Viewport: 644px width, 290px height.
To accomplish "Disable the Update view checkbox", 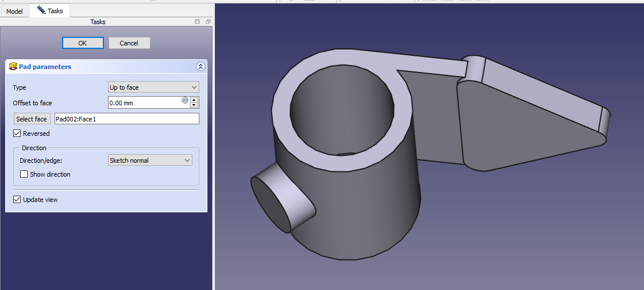I will [17, 200].
